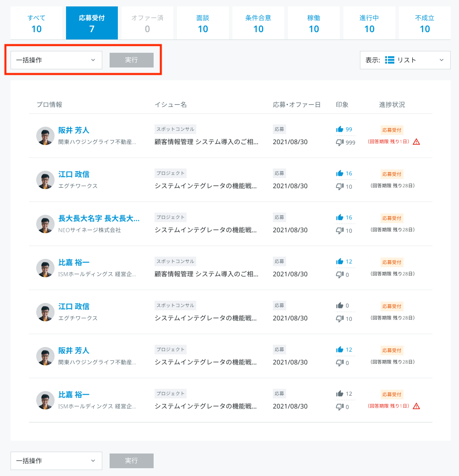Open the 面談 tab
This screenshot has height=476, width=459.
pyautogui.click(x=203, y=23)
